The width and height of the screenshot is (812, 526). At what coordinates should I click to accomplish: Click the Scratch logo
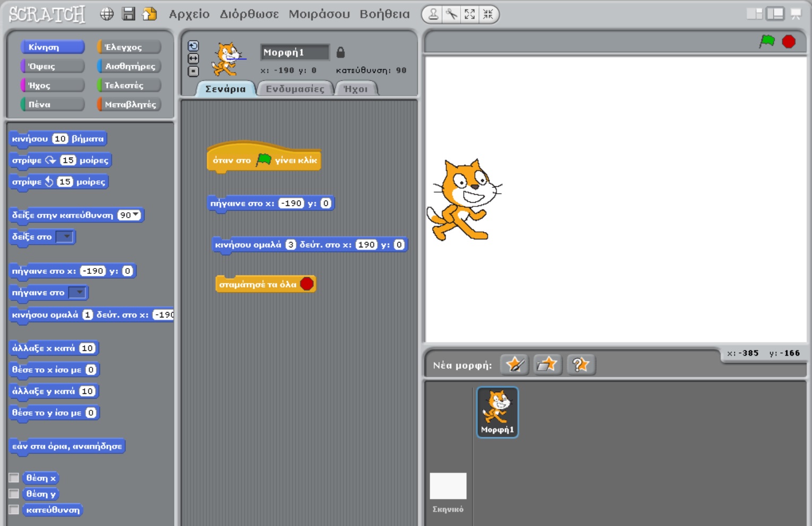(47, 14)
